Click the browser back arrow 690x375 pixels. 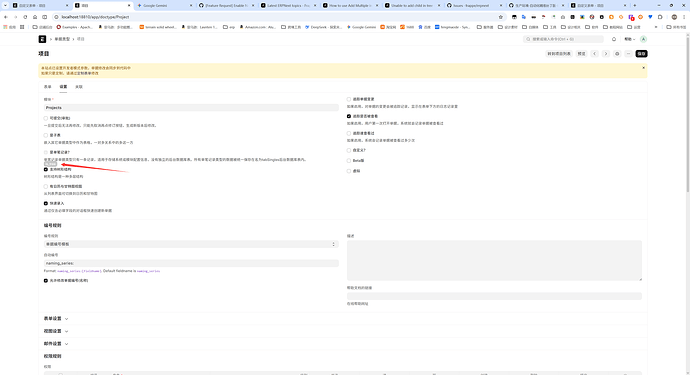[x=6, y=17]
